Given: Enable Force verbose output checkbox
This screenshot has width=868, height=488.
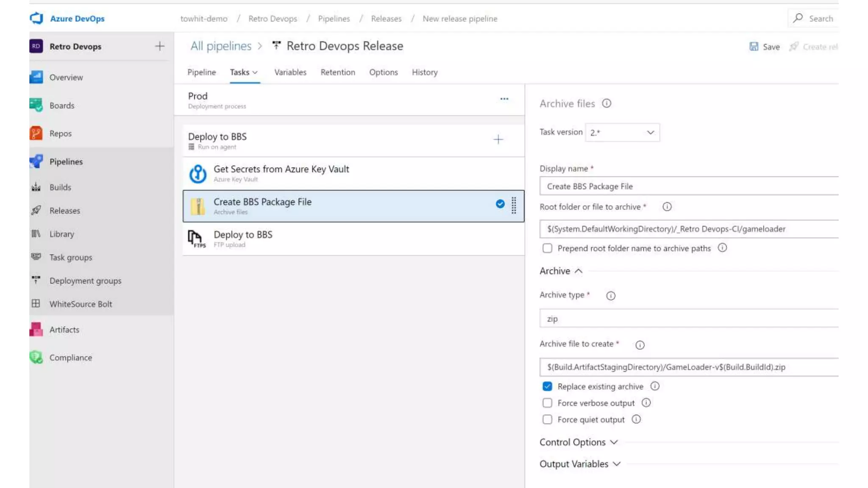Looking at the screenshot, I should point(547,403).
